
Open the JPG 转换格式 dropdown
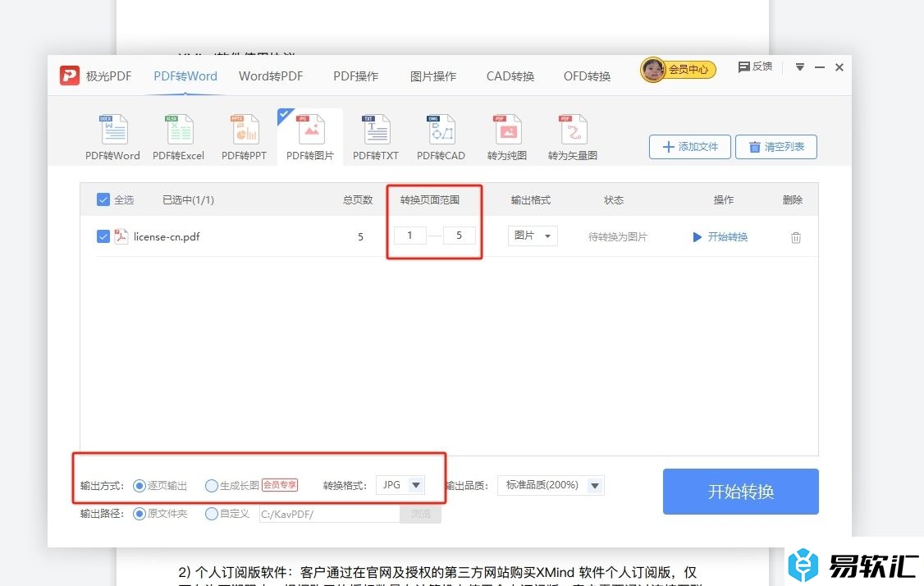click(x=400, y=485)
